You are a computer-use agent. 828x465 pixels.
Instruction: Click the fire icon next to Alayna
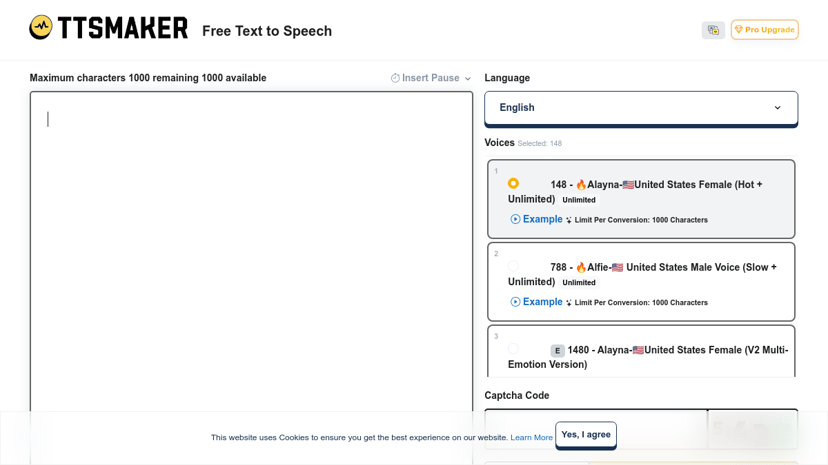click(x=581, y=185)
